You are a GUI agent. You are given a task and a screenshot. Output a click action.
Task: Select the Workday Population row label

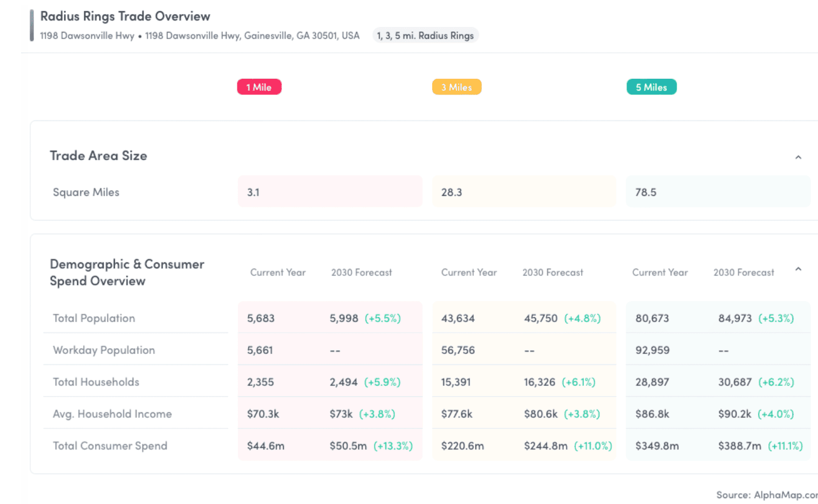pyautogui.click(x=104, y=350)
